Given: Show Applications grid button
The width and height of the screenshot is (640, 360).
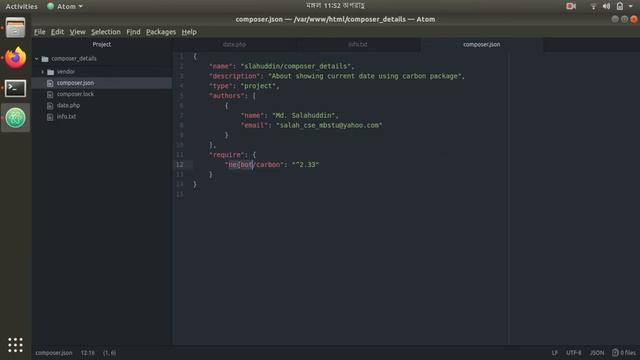Looking at the screenshot, I should coord(16,345).
